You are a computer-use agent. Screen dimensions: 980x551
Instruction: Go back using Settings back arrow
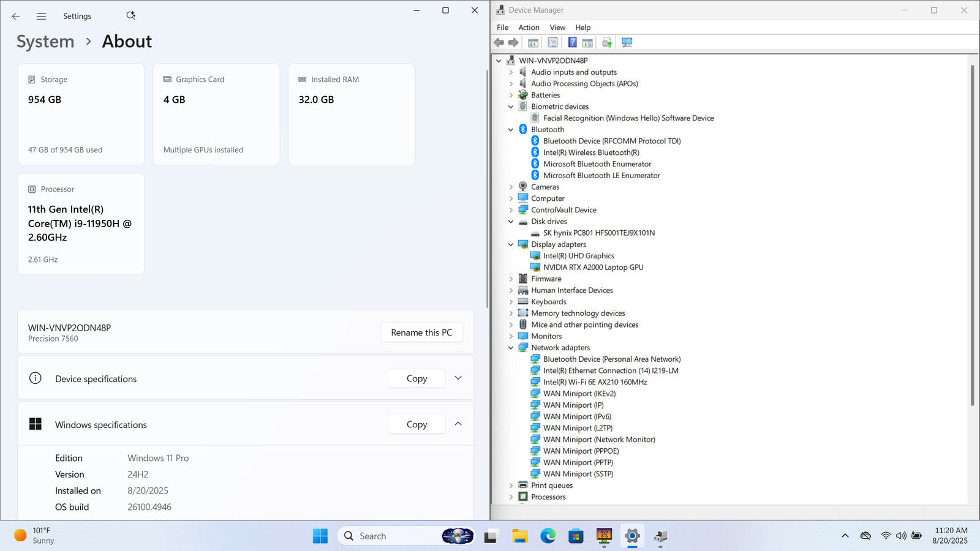(16, 17)
